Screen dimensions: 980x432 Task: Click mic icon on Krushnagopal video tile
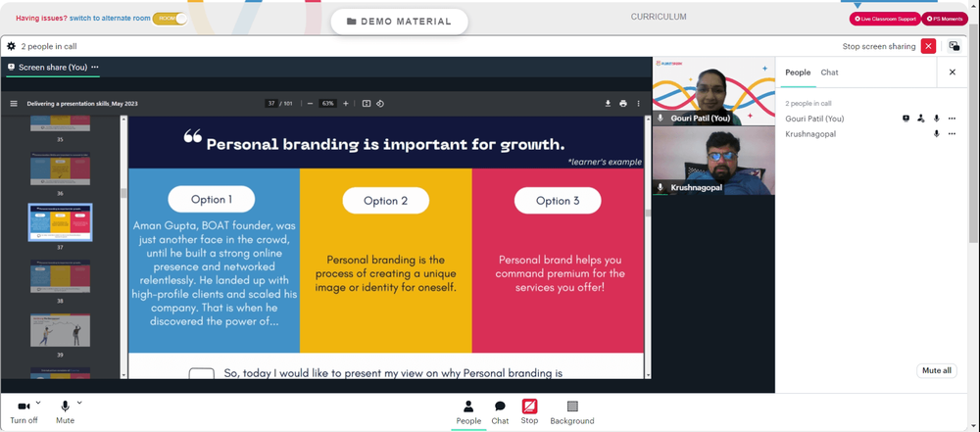click(661, 187)
